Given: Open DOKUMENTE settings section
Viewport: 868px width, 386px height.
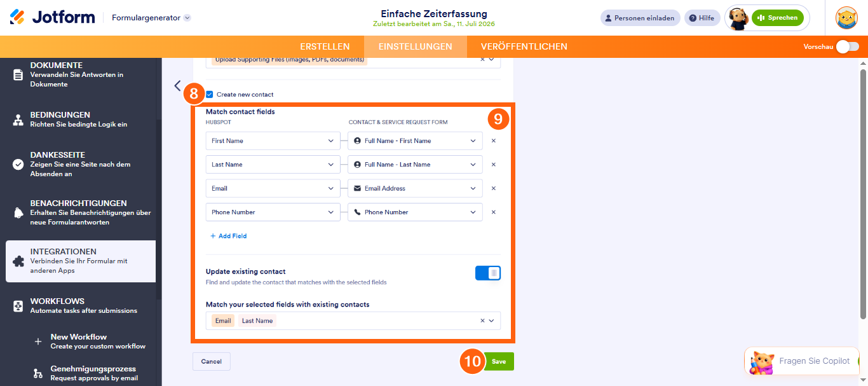Looking at the screenshot, I should (81, 74).
